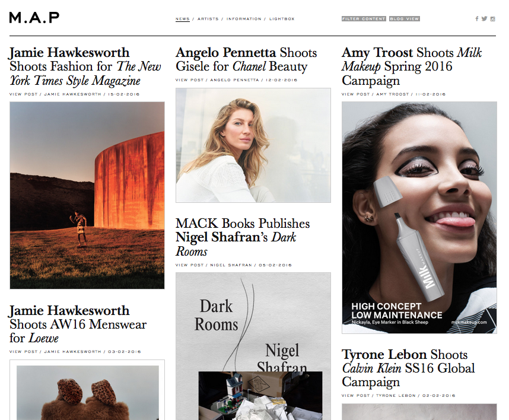
Task: Open the Gisele Chanel Beauty photo
Action: click(253, 145)
